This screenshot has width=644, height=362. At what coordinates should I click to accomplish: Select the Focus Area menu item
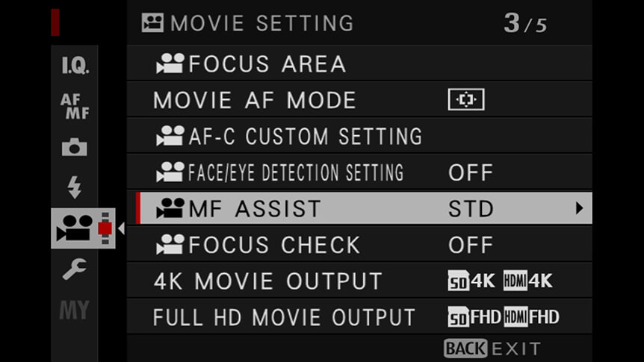(x=360, y=63)
